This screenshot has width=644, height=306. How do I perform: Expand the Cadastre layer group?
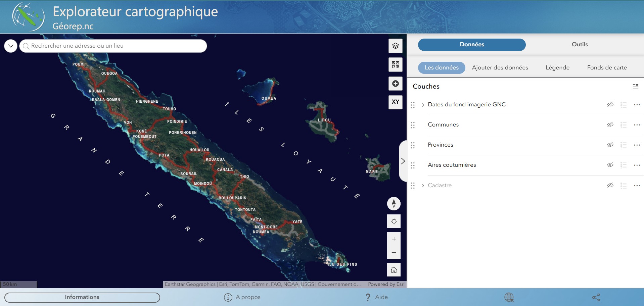(423, 186)
